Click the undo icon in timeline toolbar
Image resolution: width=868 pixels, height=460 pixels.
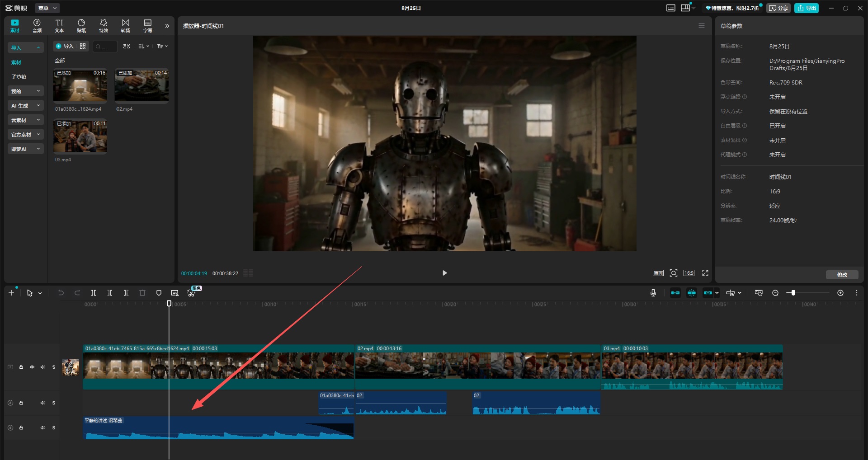61,293
